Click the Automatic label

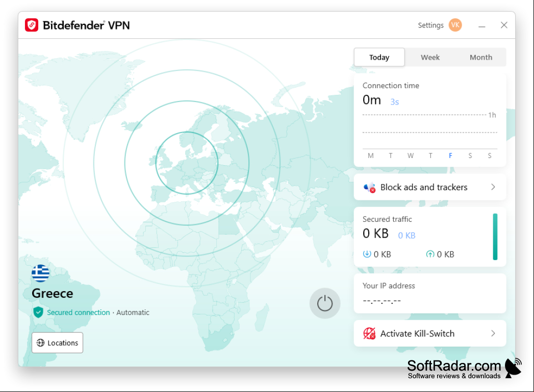point(133,312)
